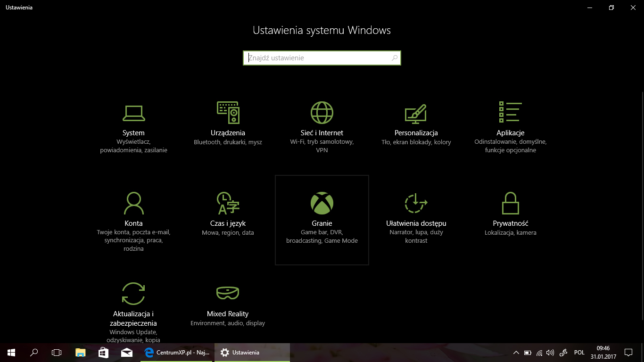644x362 pixels.
Task: Open Aktualizacja i zabezpieczenia sync icon
Action: 133,294
